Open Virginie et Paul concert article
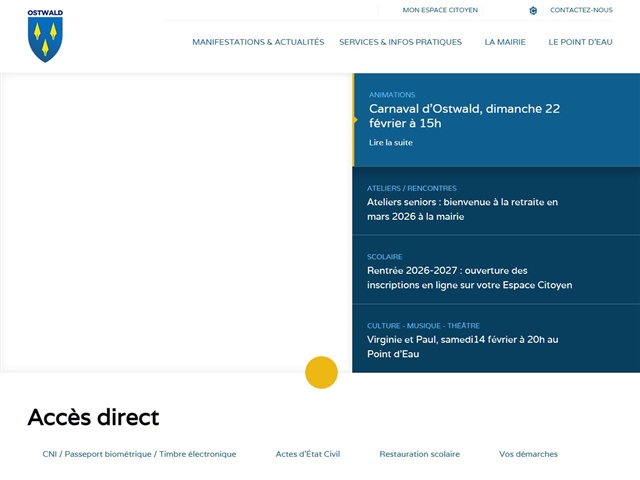Image resolution: width=640 pixels, height=480 pixels. click(462, 347)
